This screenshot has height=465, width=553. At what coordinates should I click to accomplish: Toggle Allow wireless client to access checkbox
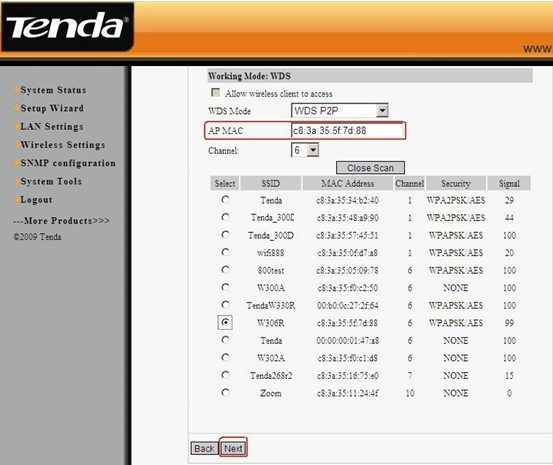[215, 92]
